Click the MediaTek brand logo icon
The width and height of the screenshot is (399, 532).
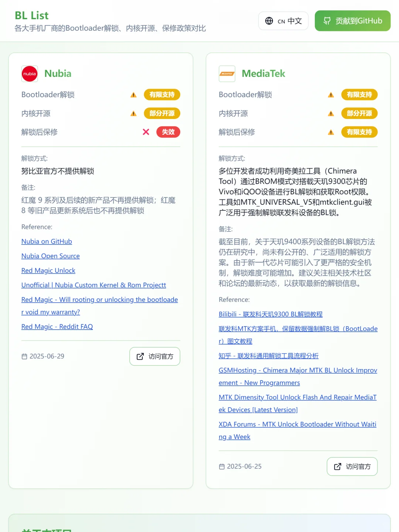click(x=227, y=74)
